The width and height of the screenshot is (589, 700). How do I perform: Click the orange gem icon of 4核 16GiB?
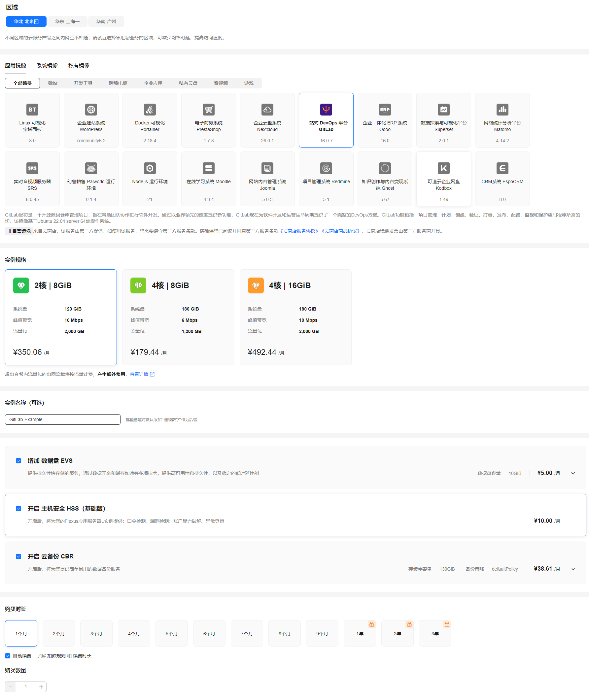256,285
